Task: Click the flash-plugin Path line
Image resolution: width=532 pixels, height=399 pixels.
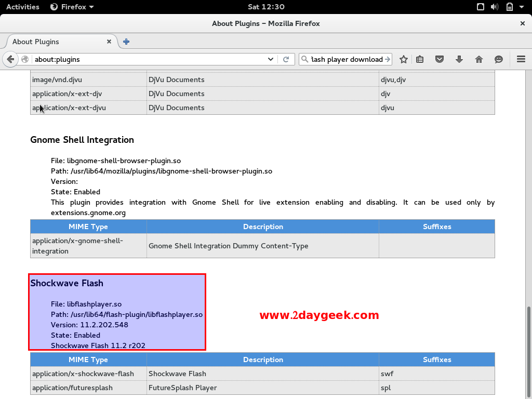Action: [127, 314]
